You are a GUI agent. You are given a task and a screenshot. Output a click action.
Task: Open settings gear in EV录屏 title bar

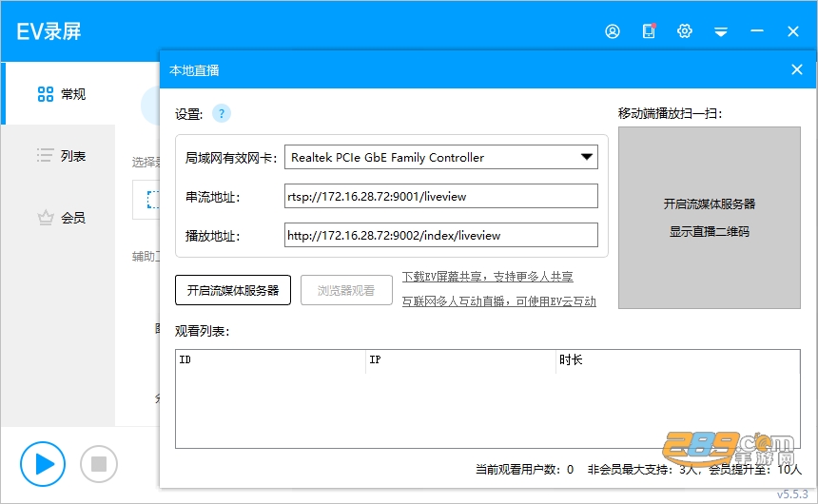pos(685,31)
